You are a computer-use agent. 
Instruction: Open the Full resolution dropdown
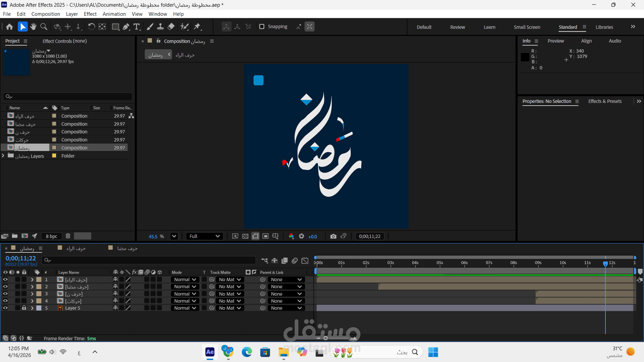[x=204, y=236]
